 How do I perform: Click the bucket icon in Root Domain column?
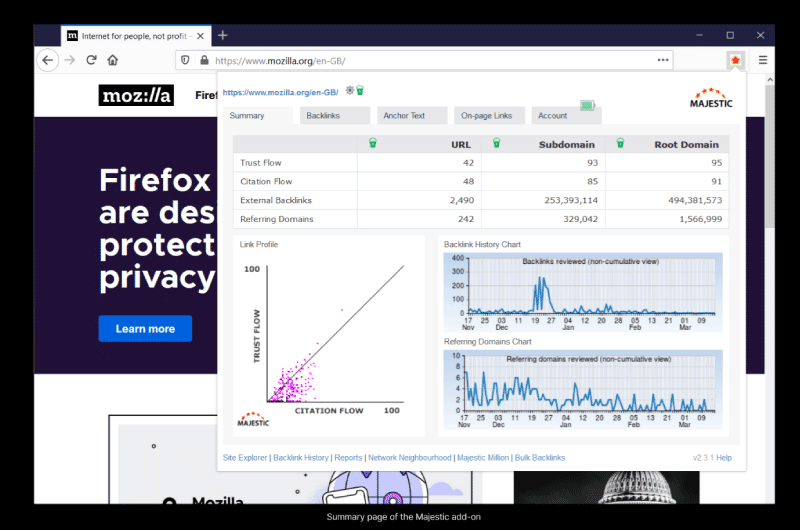[620, 143]
